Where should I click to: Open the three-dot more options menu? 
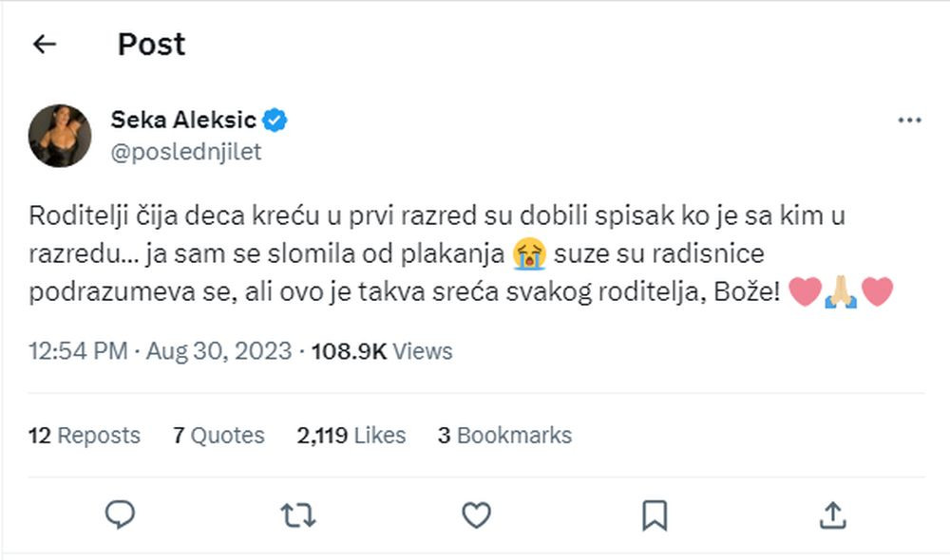[909, 121]
